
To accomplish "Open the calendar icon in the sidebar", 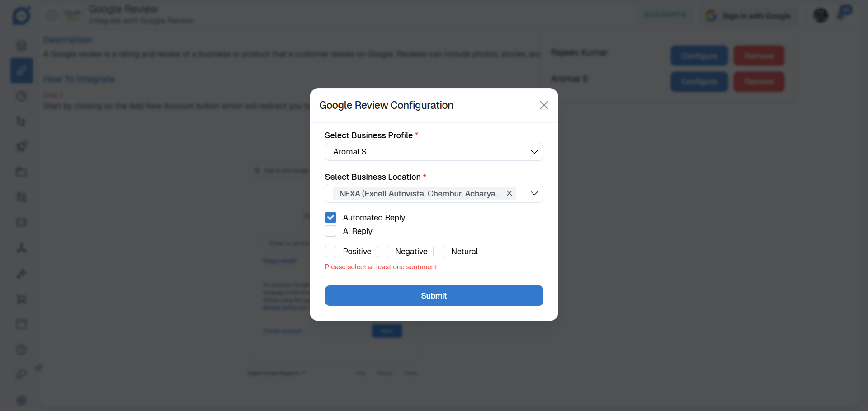I will click(21, 324).
